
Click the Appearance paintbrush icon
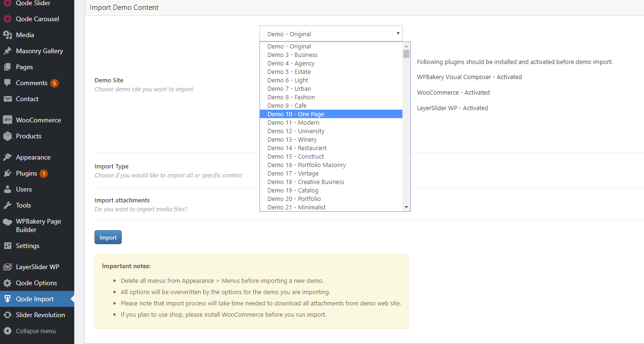[8, 157]
